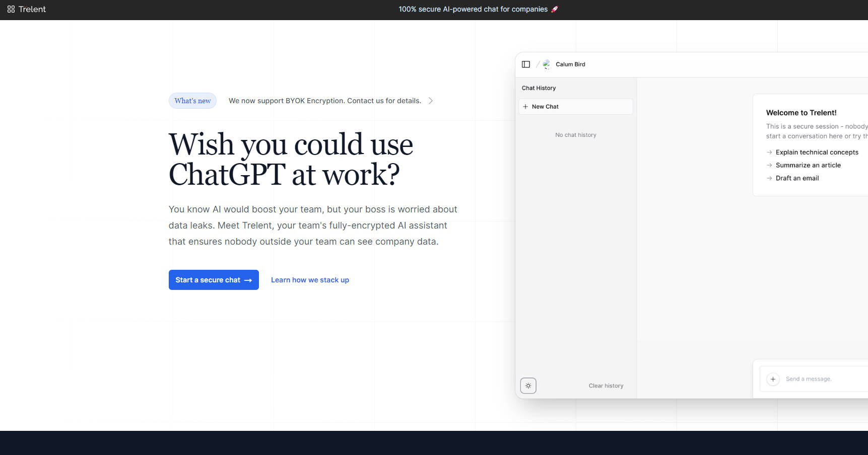Click the rocket emoji in top banner

pos(555,9)
